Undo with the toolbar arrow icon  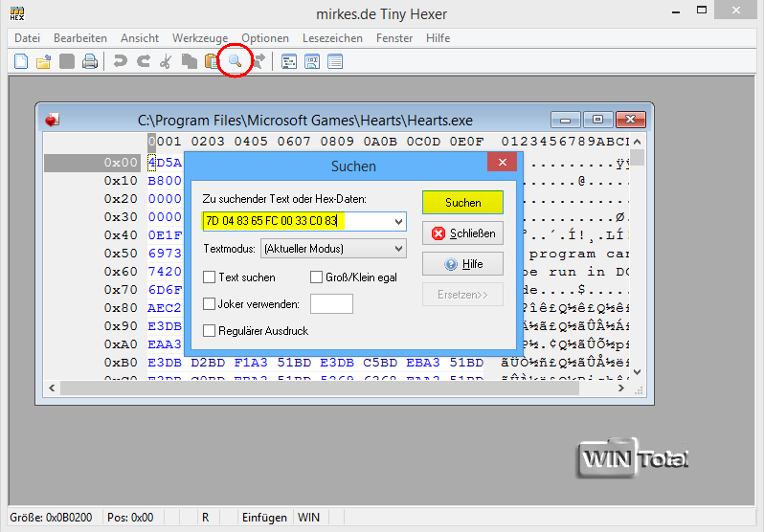[120, 61]
